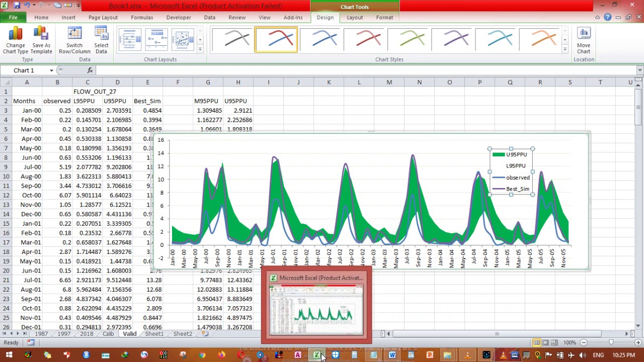Select the third chart layout thumbnail
Screen dimensions: 644x362
(182, 40)
